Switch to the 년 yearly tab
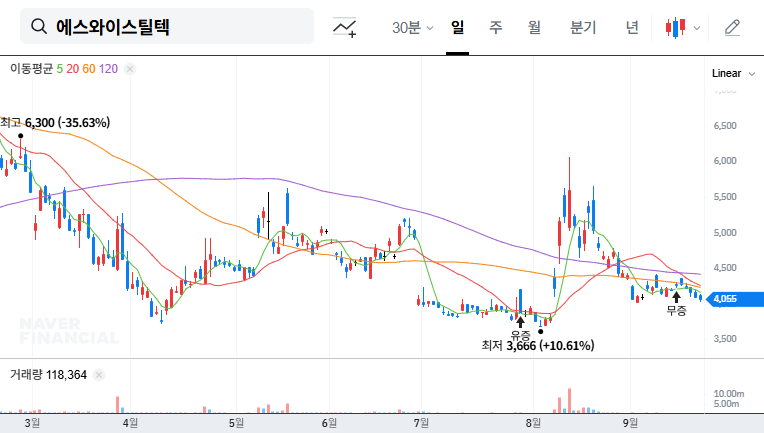764x433 pixels. (x=632, y=27)
